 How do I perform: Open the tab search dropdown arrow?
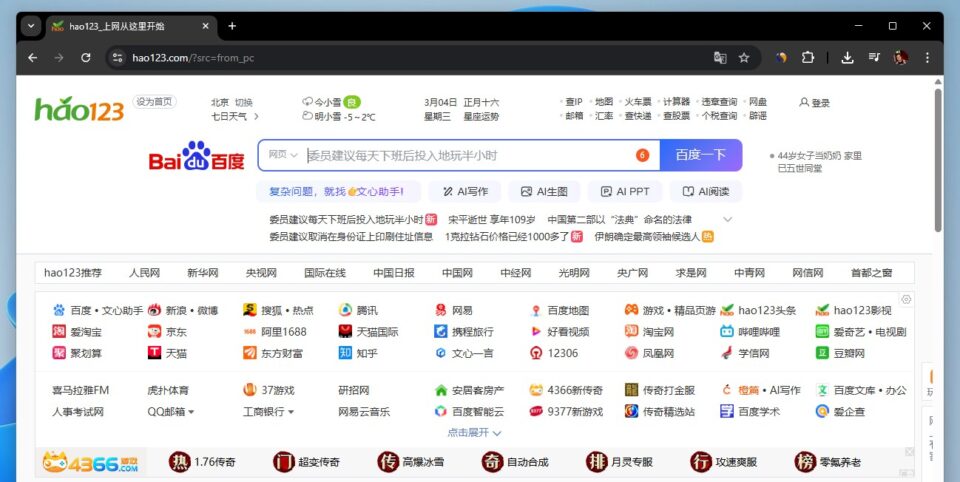pos(31,26)
